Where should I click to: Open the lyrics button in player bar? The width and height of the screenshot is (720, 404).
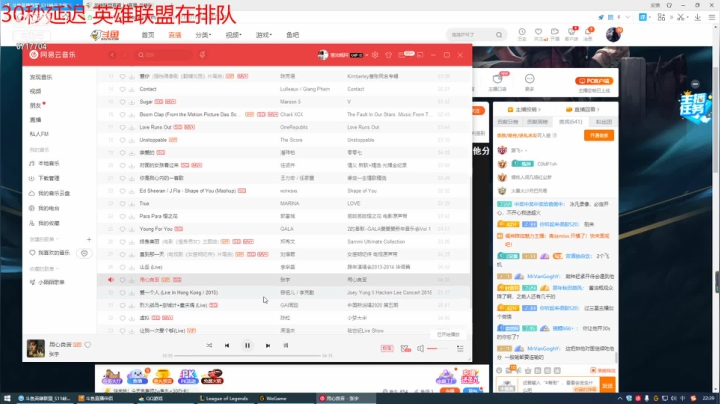286,345
